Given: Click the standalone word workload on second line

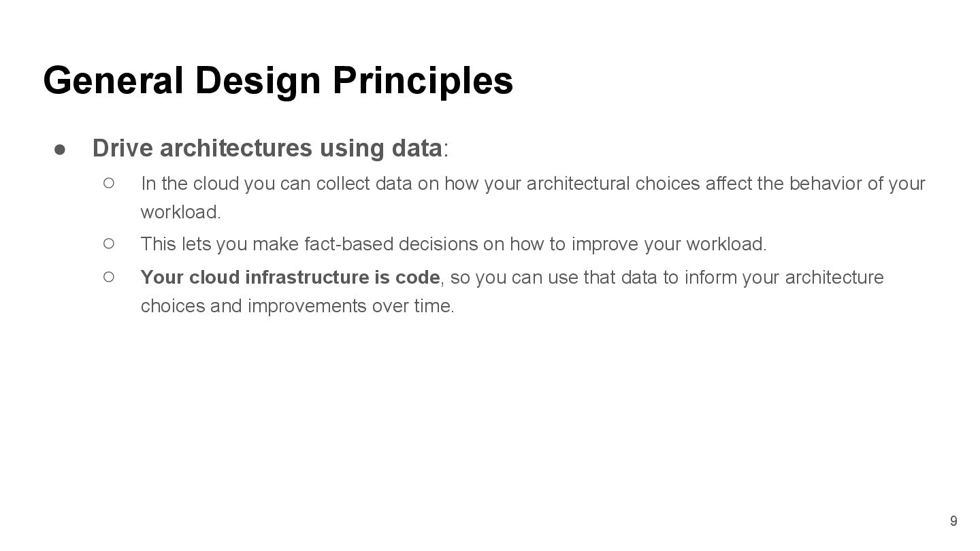Looking at the screenshot, I should [x=180, y=212].
